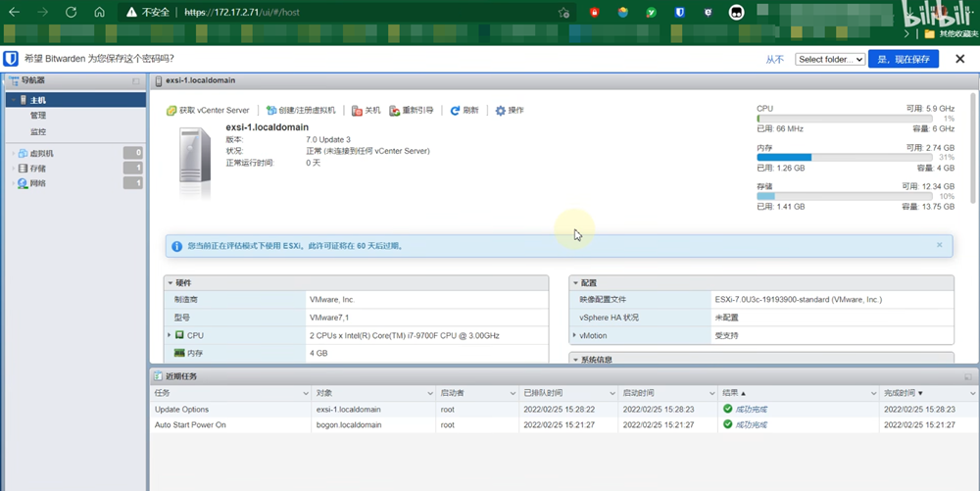The image size is (980, 491).
Task: Expand the 网络 tree node arrow
Action: point(13,183)
